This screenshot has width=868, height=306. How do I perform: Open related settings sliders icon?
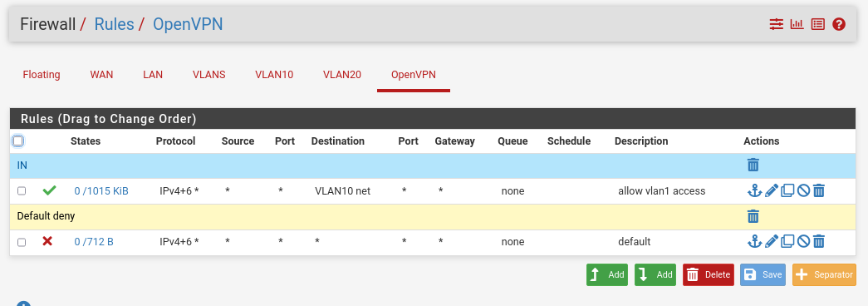pos(776,24)
